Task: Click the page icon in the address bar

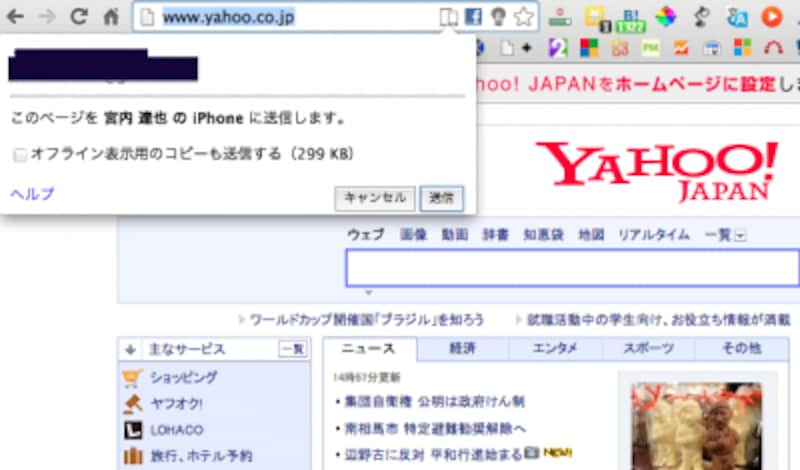Action: click(x=147, y=17)
